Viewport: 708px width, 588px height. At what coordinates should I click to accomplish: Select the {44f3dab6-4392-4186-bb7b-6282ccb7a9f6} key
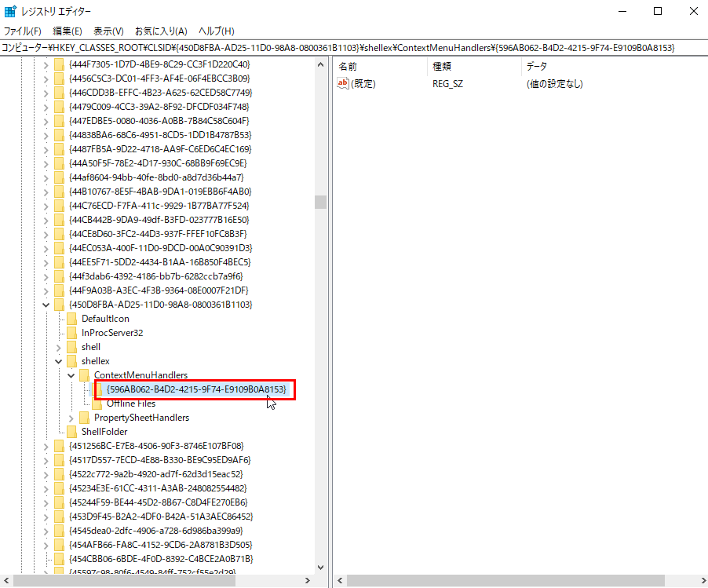click(x=155, y=276)
